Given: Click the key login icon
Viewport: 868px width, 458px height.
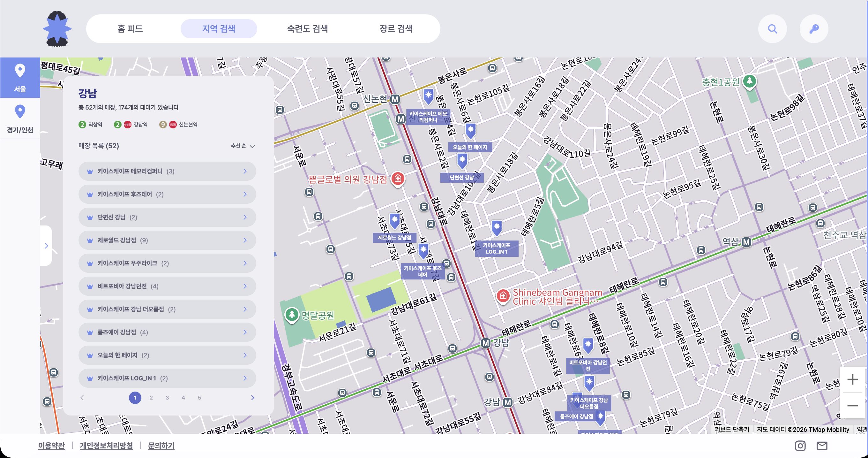Looking at the screenshot, I should (x=814, y=29).
